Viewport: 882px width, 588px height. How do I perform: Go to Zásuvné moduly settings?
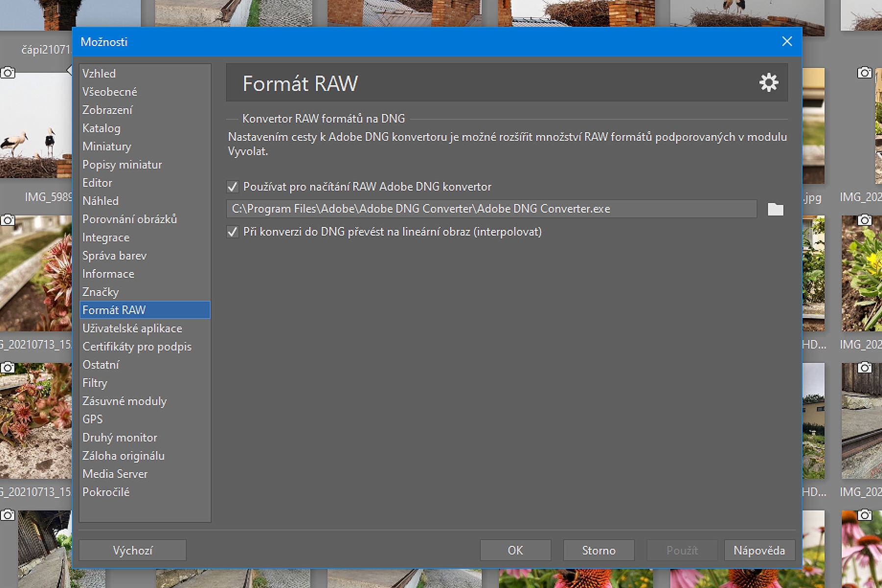124,401
